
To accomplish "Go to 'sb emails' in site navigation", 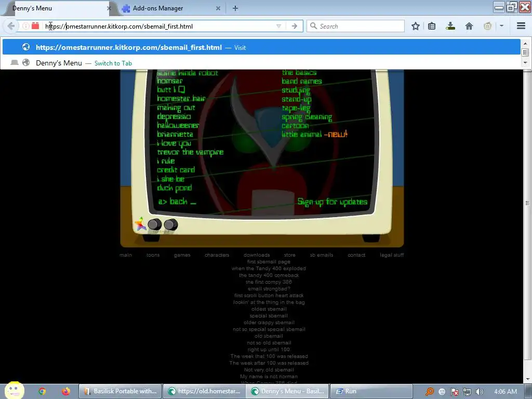I will tap(322, 255).
